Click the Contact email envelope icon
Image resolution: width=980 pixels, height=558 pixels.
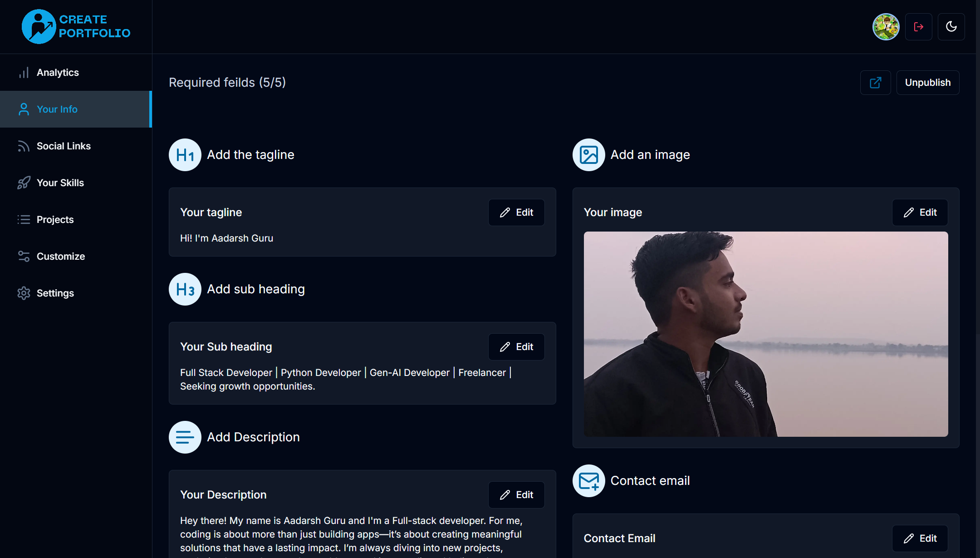coord(589,481)
